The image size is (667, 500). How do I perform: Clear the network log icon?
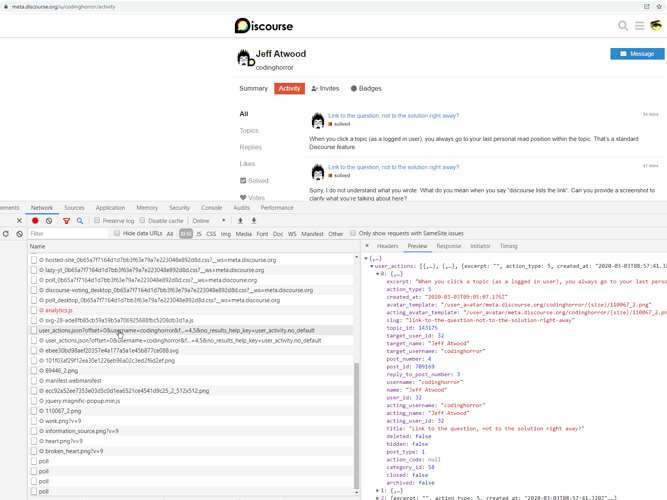click(x=49, y=221)
